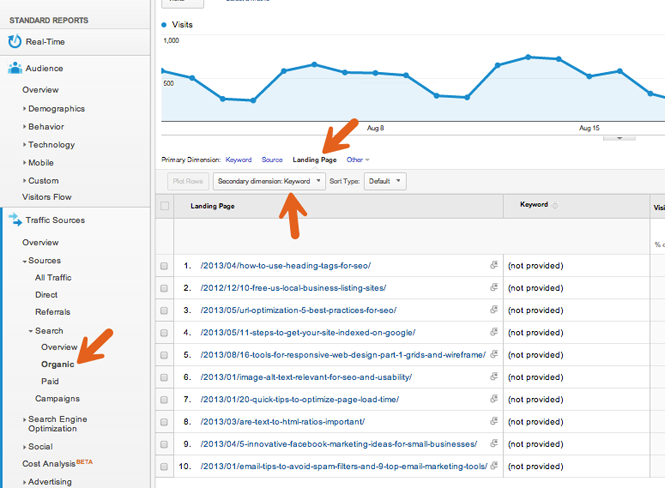665x488 pixels.
Task: Open the Paid search report
Action: (50, 381)
